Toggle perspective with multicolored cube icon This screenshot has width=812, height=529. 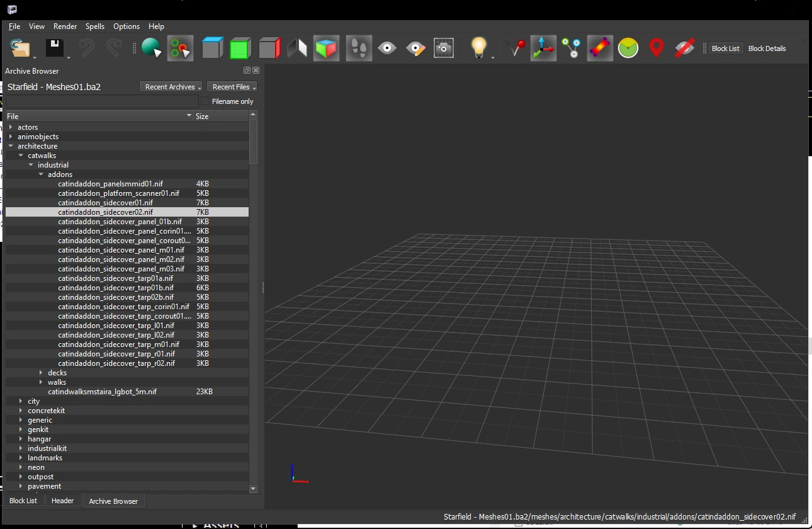326,48
